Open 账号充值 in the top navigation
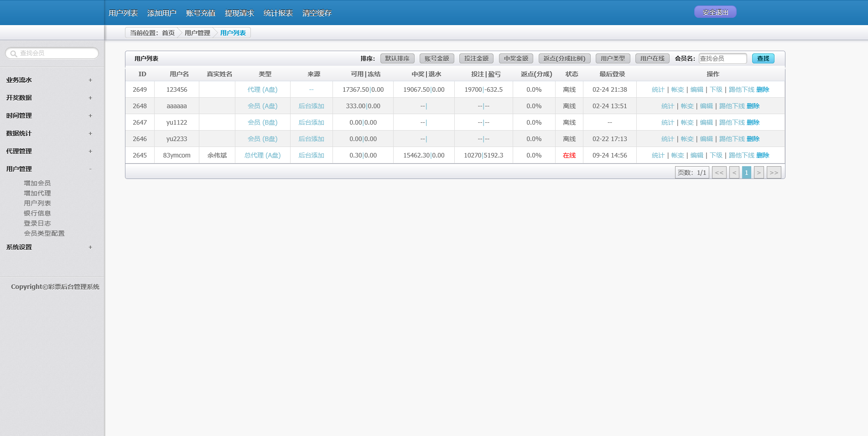This screenshot has height=436, width=868. click(x=201, y=13)
